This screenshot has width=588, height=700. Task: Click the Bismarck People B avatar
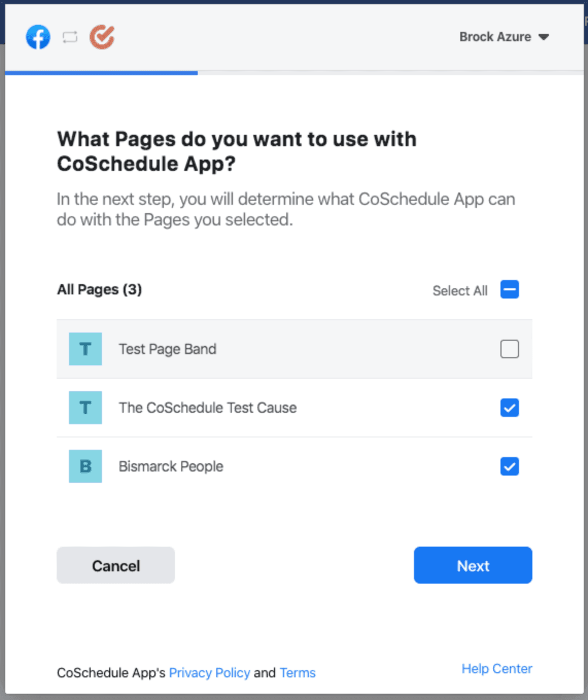[85, 466]
